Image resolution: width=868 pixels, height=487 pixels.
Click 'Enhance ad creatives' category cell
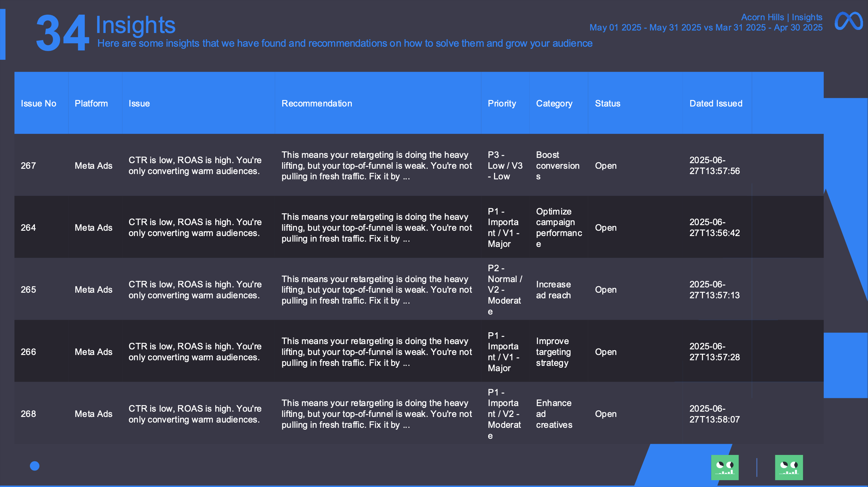554,414
